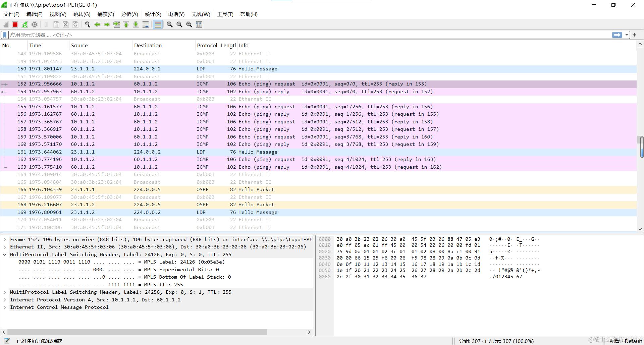
Task: Select packet 161 LDP Hello from 23.1.1.1
Action: point(318,152)
